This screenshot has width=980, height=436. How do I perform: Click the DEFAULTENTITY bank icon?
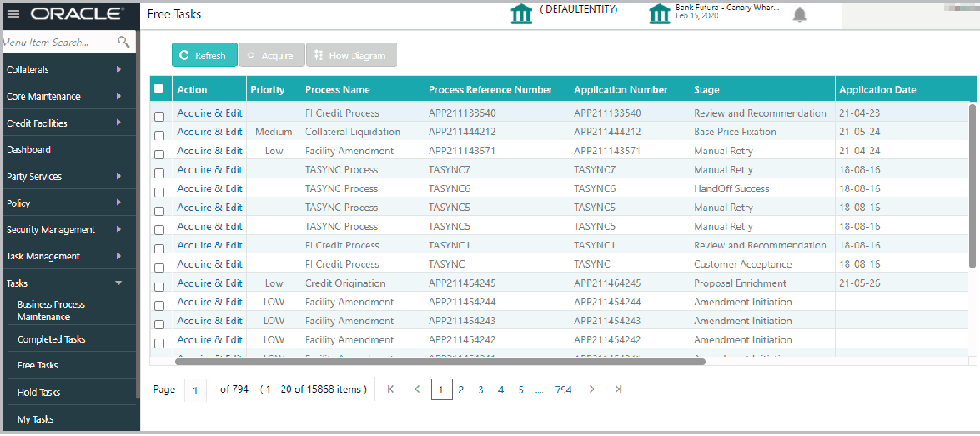pyautogui.click(x=520, y=13)
